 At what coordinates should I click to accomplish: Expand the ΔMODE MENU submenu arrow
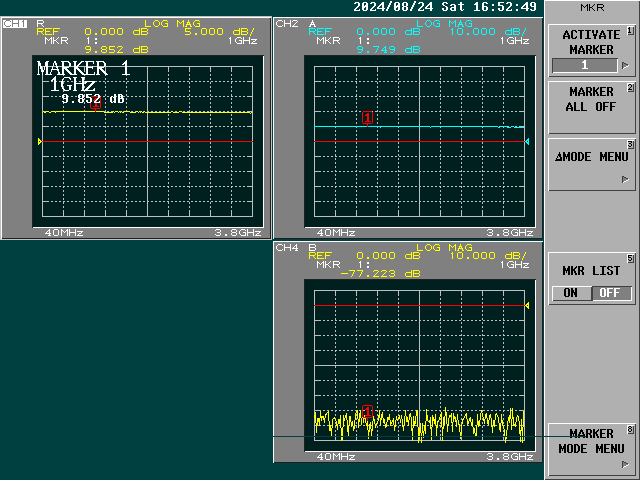(x=625, y=179)
